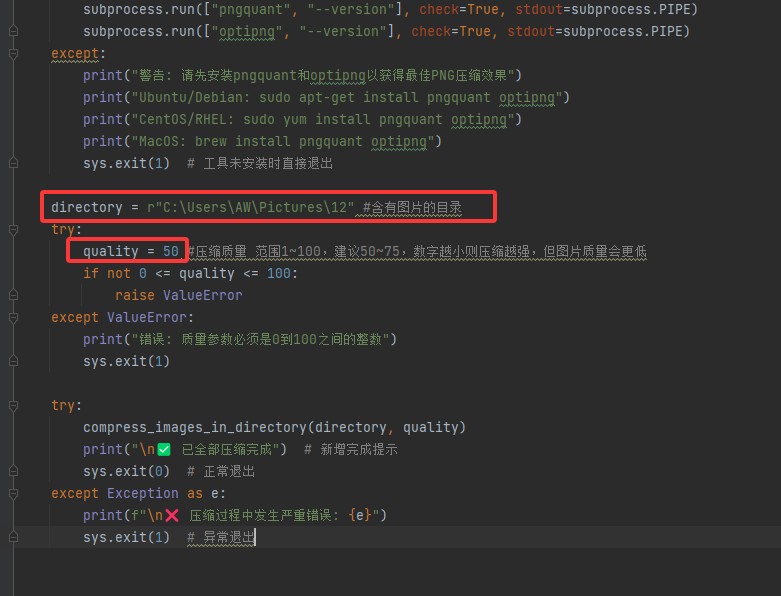Click the comment '# 异常退出' on the last line
The width and height of the screenshot is (781, 596).
[221, 538]
